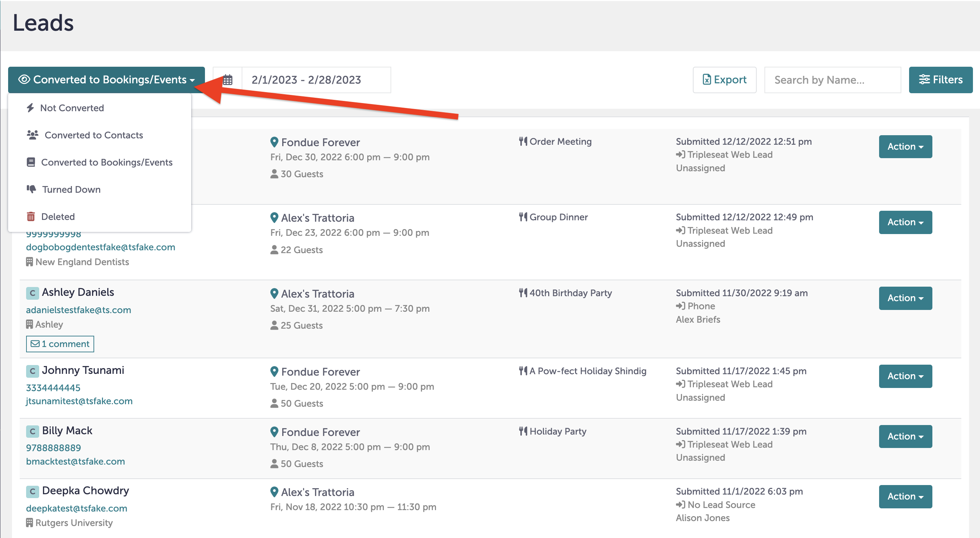Open Action dropdown for Order Meeting lead
The width and height of the screenshot is (980, 538).
905,147
